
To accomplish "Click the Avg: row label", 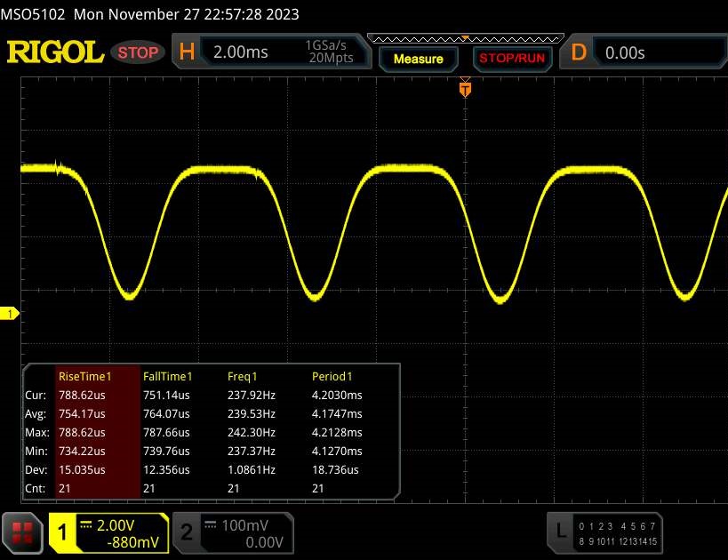I will (x=36, y=413).
